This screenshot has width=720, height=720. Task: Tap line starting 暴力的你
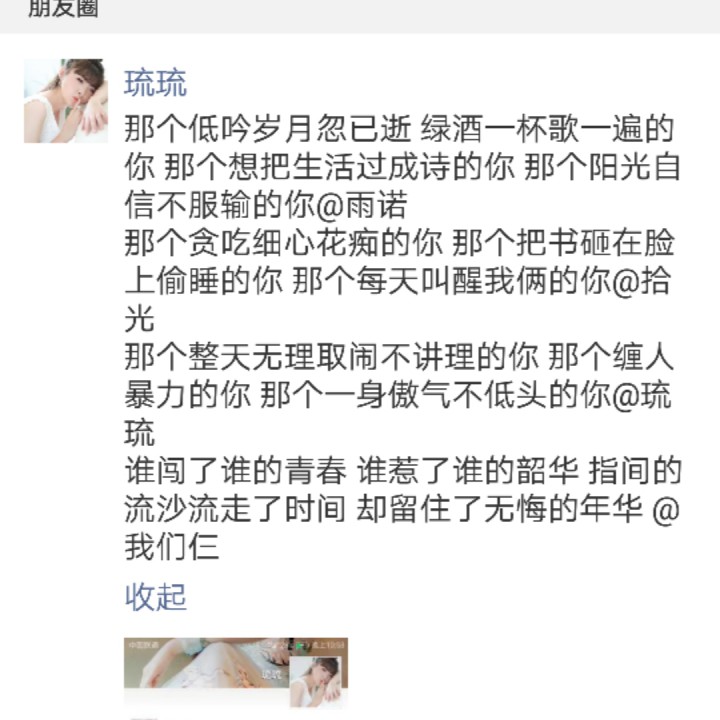pyautogui.click(x=398, y=395)
